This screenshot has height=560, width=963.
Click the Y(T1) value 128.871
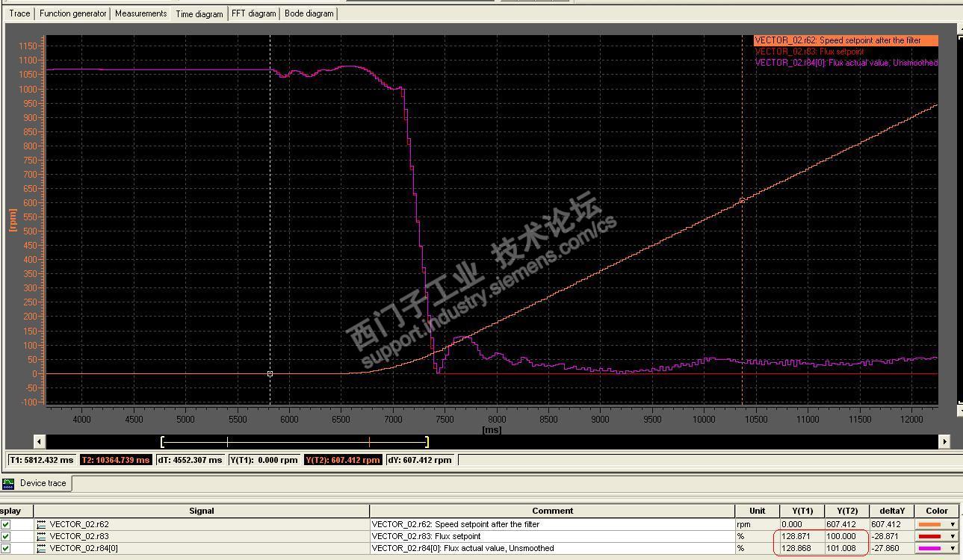coord(796,536)
